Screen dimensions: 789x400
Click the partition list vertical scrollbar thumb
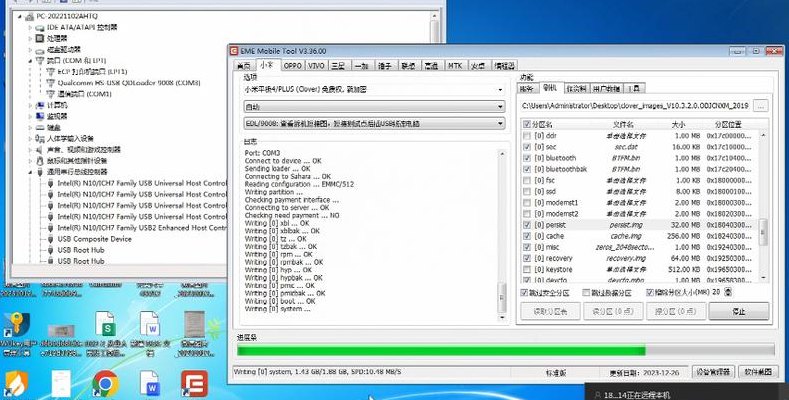763,232
